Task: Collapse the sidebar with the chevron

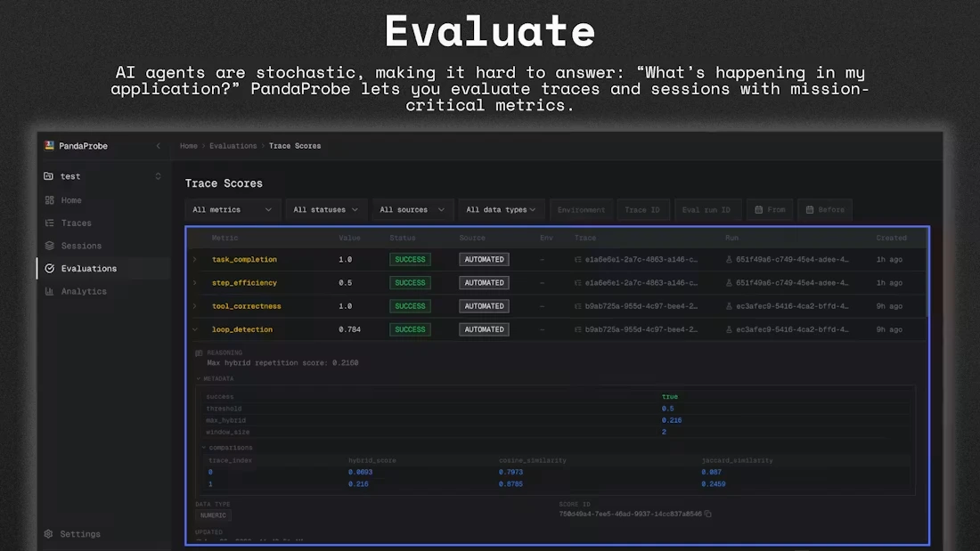Action: coord(158,146)
